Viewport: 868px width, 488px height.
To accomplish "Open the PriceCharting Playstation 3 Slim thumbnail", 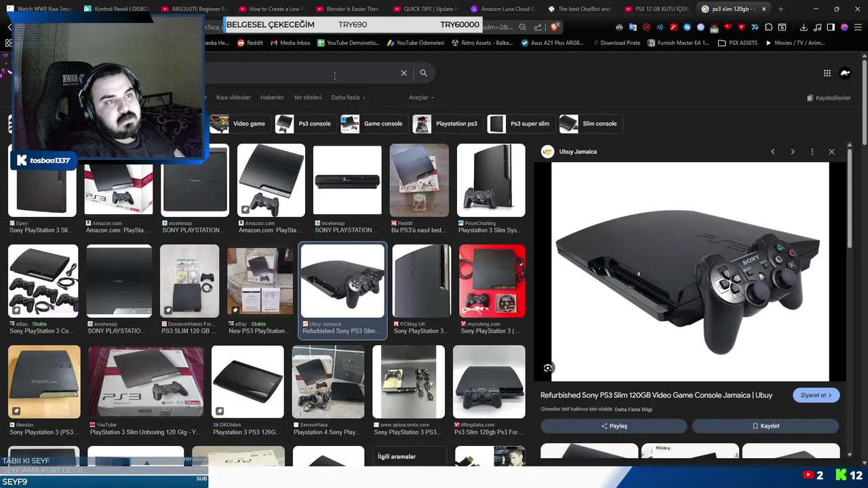I will [491, 180].
